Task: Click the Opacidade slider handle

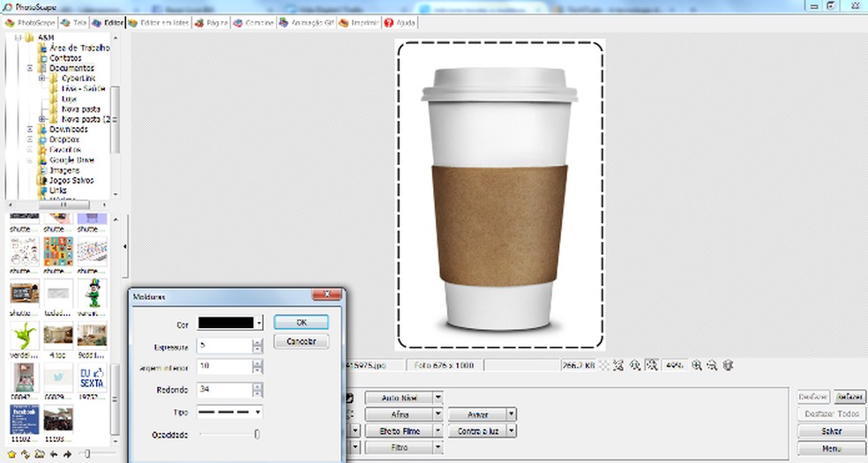Action: click(x=257, y=433)
